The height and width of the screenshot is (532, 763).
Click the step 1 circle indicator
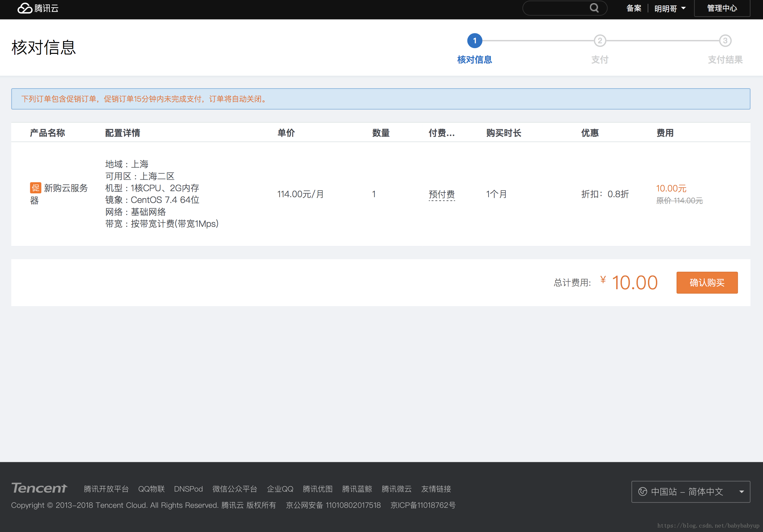(x=474, y=40)
